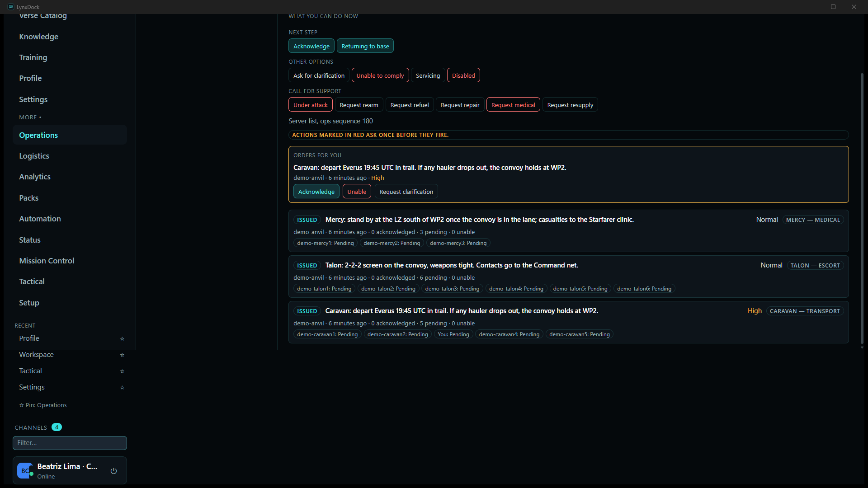Image resolution: width=868 pixels, height=488 pixels.
Task: Click Ask for clarification
Action: coord(319,75)
